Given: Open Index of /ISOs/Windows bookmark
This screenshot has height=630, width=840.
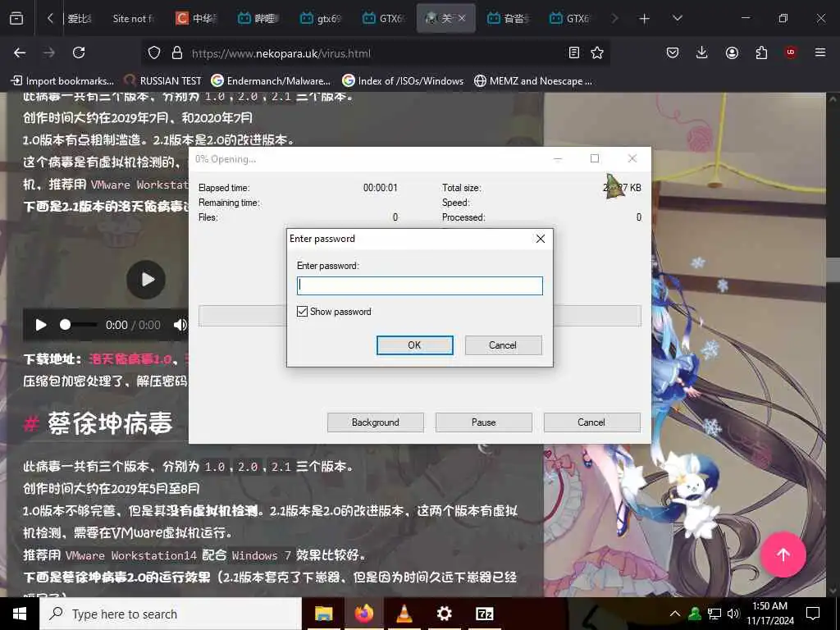Looking at the screenshot, I should pyautogui.click(x=403, y=81).
